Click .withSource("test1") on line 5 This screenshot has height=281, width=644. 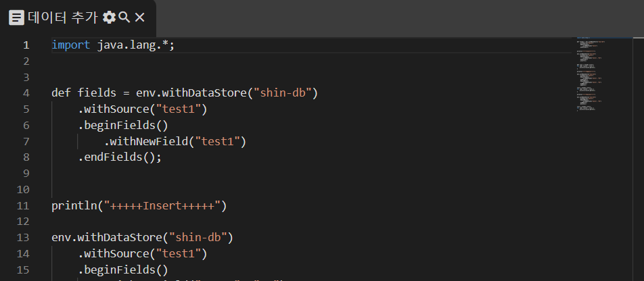click(x=142, y=109)
